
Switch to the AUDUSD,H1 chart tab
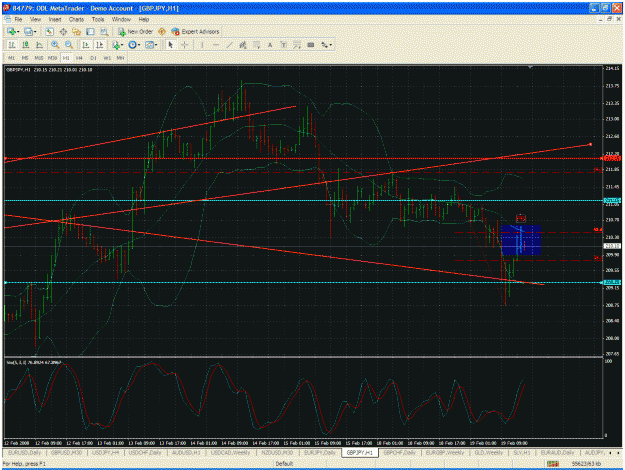point(186,453)
